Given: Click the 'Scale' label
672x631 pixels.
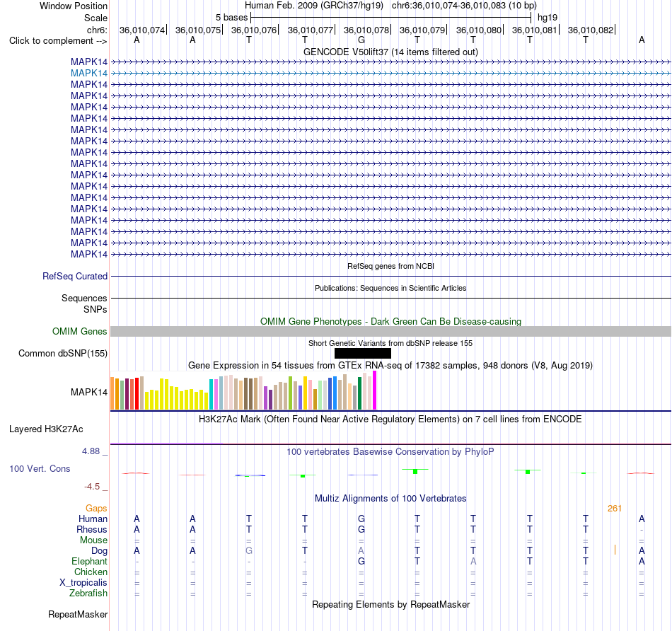Looking at the screenshot, I should point(96,18).
